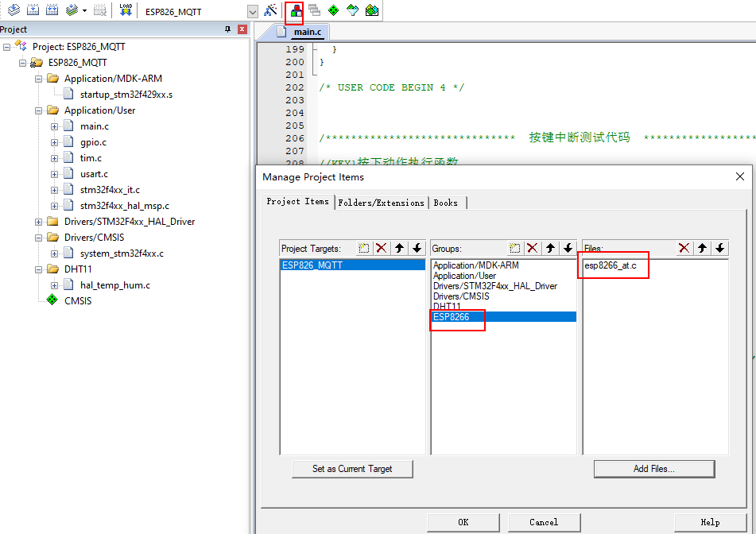Select stm32f4xx_it.c in project tree
The height and width of the screenshot is (534, 756).
point(110,190)
